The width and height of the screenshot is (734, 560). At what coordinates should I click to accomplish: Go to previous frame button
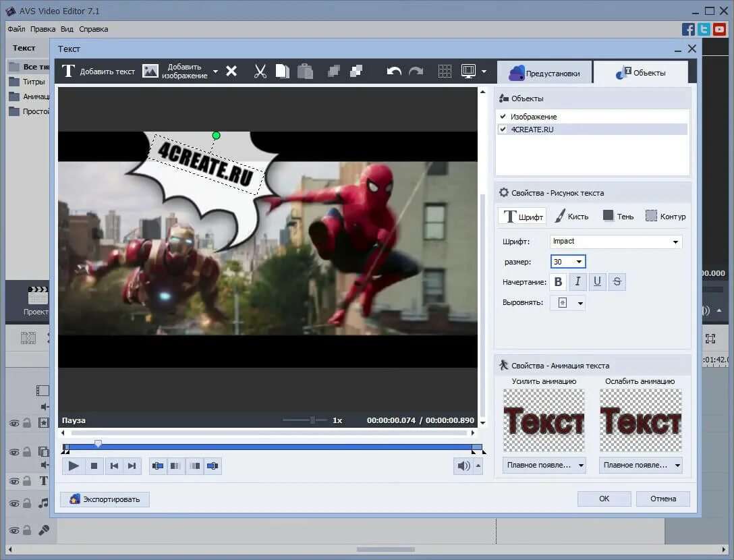(114, 466)
